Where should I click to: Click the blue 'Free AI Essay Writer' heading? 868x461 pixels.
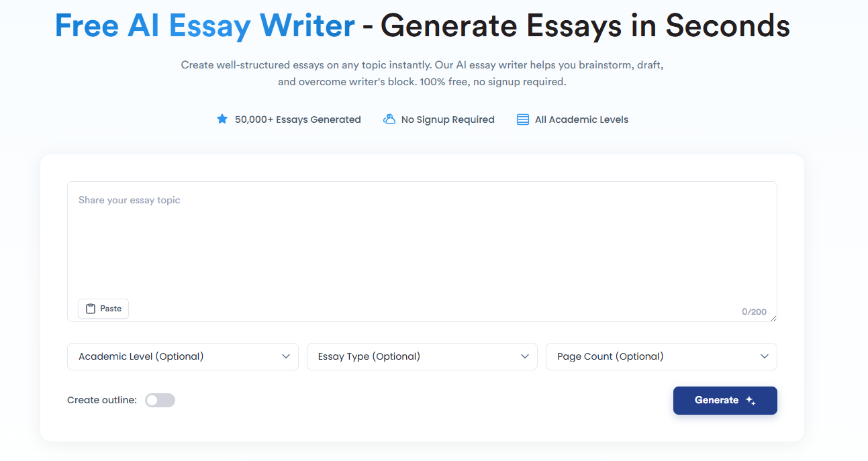point(204,25)
